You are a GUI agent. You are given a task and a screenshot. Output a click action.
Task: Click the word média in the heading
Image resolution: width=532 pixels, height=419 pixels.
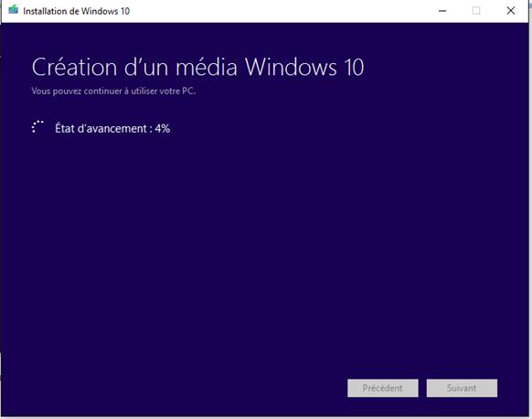pyautogui.click(x=207, y=67)
